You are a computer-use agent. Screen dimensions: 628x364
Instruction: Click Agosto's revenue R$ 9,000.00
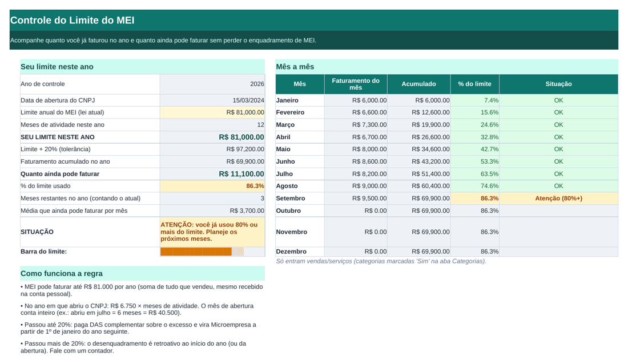(356, 186)
